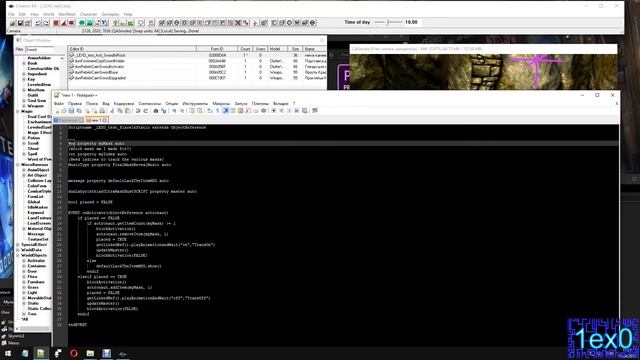The image size is (640, 360).
Task: Open Gameplay menu in Creation Kit
Action: (110, 14)
